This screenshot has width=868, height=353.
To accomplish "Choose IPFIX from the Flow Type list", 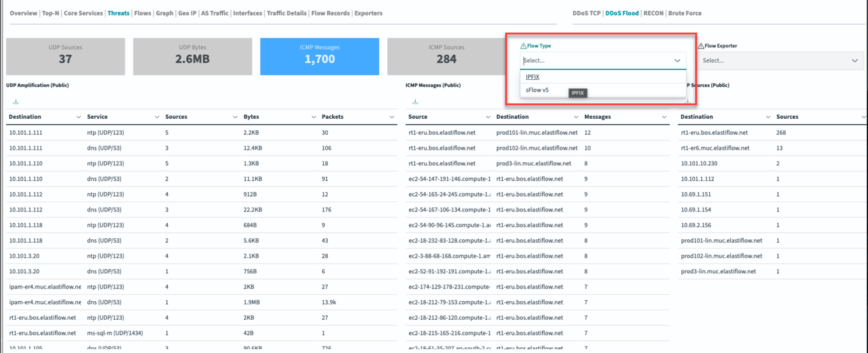I will [x=533, y=77].
